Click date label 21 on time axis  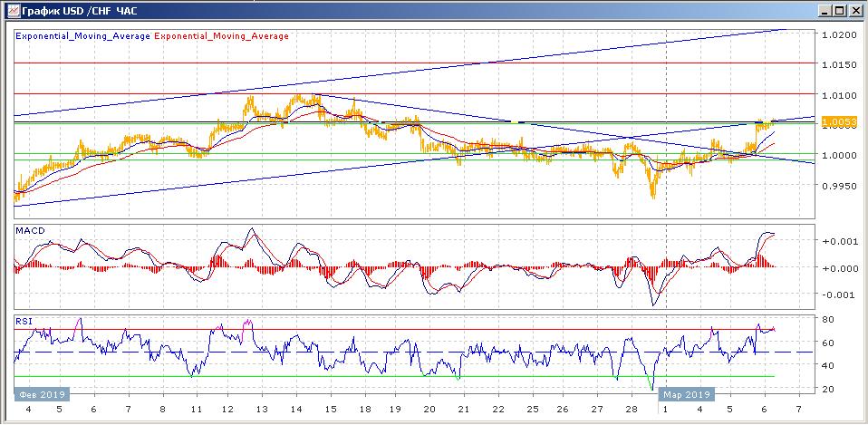coord(463,411)
